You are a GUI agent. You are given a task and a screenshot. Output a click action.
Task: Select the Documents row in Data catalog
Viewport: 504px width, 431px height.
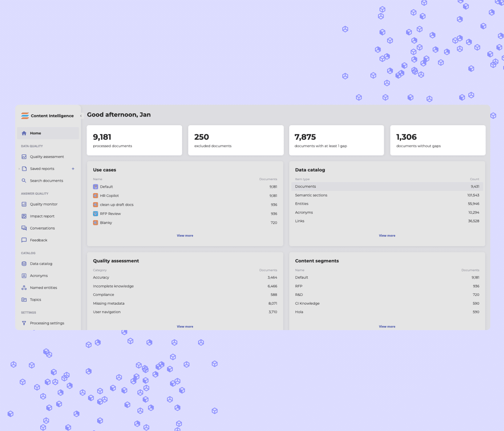(x=387, y=187)
